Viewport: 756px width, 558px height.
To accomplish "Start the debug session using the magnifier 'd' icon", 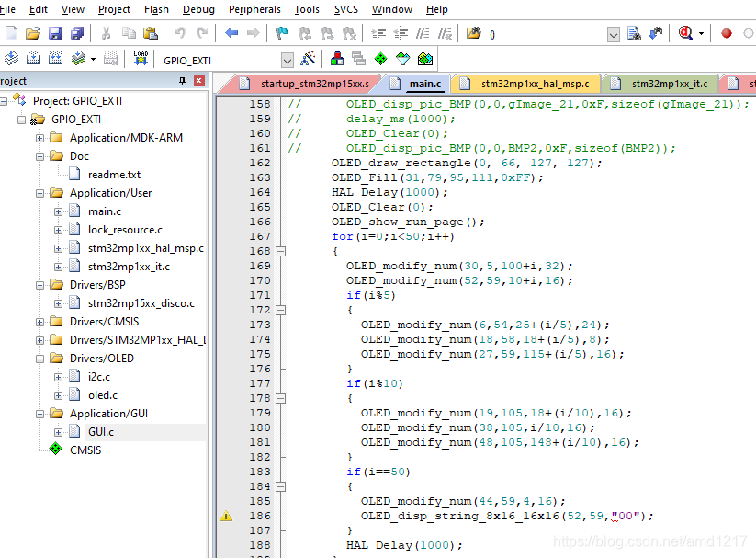I will pyautogui.click(x=685, y=33).
